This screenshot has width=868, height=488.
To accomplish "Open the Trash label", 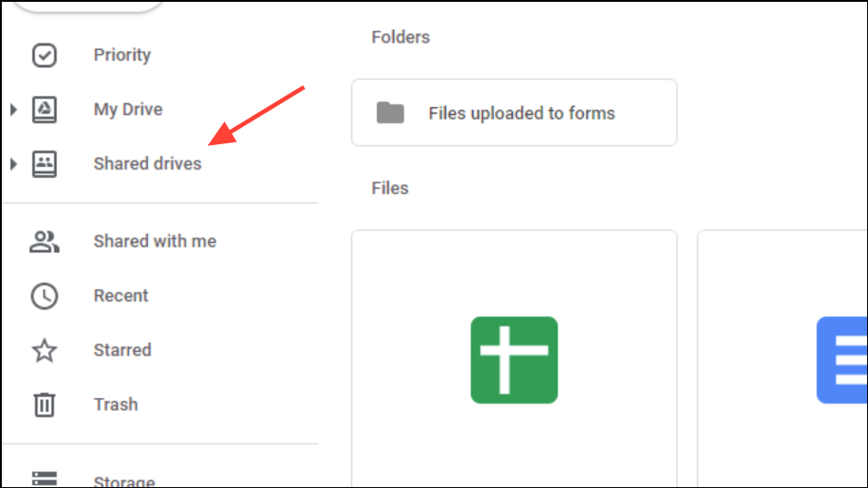I will pos(115,405).
